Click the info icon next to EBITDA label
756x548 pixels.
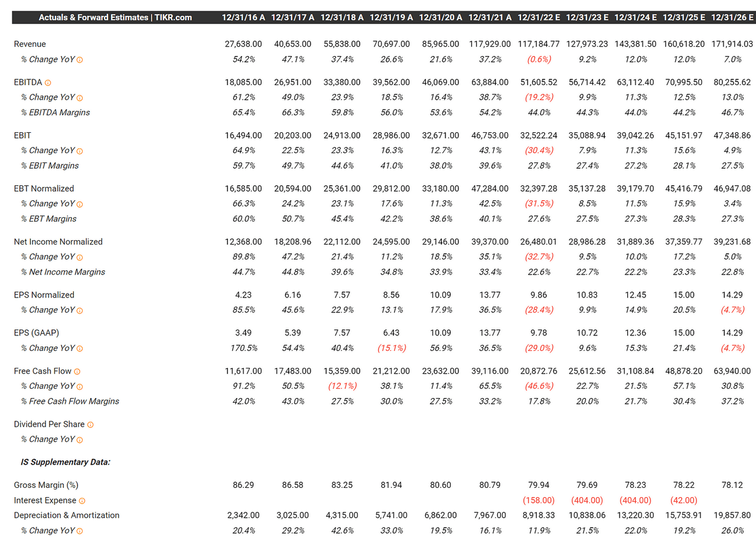coord(48,83)
